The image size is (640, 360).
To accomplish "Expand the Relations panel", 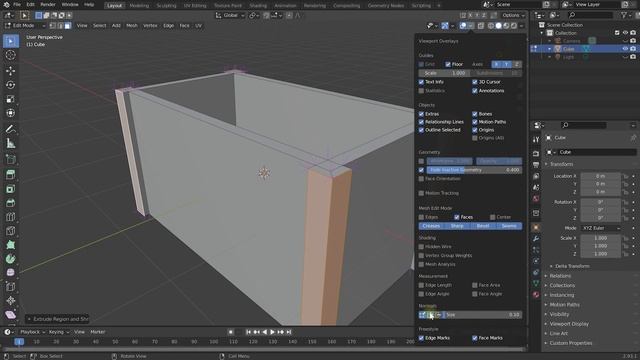I will click(560, 276).
